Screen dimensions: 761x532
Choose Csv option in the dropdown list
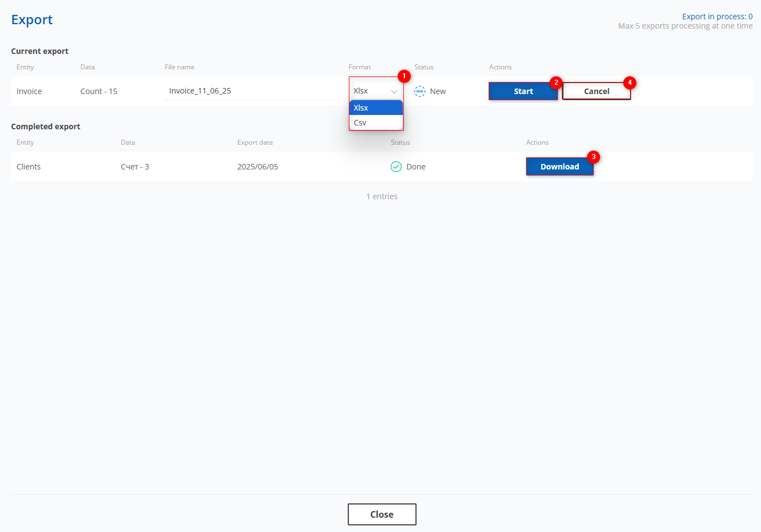376,123
